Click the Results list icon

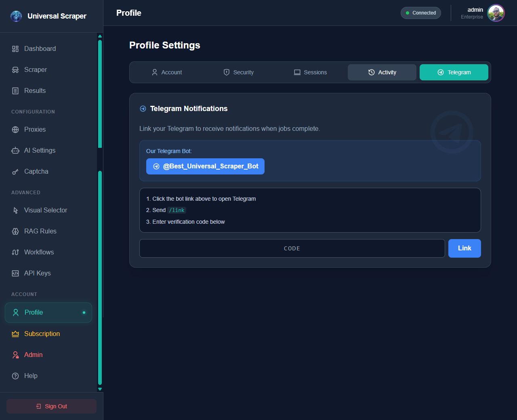(x=15, y=91)
